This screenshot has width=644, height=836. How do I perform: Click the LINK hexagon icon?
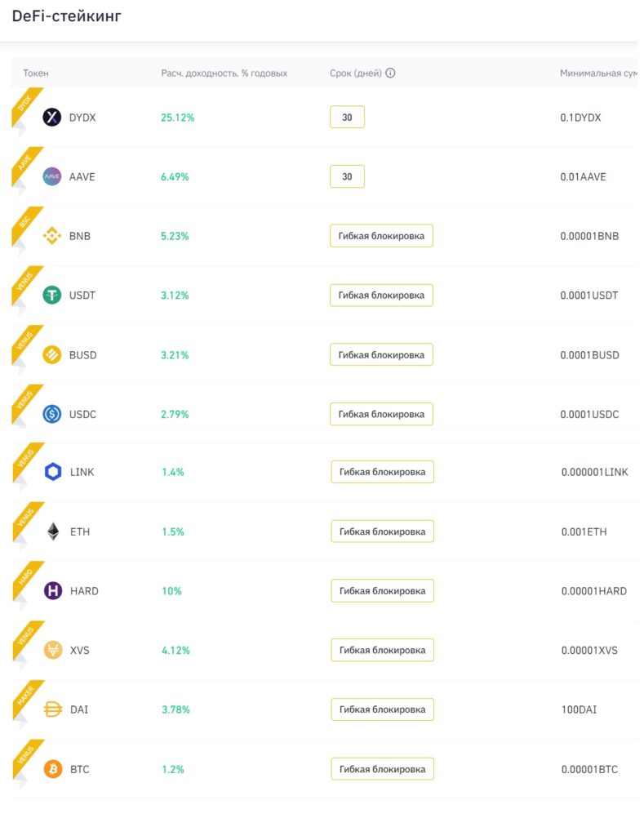pos(53,472)
